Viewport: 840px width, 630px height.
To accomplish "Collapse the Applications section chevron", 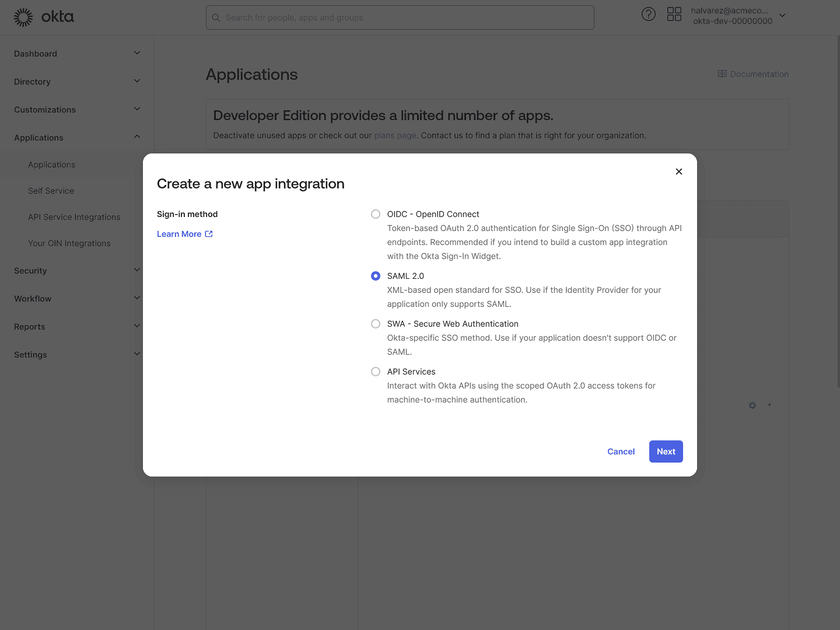I will pos(137,136).
